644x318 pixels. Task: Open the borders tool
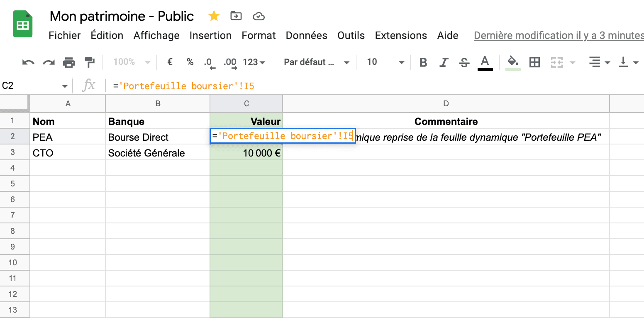(x=534, y=62)
